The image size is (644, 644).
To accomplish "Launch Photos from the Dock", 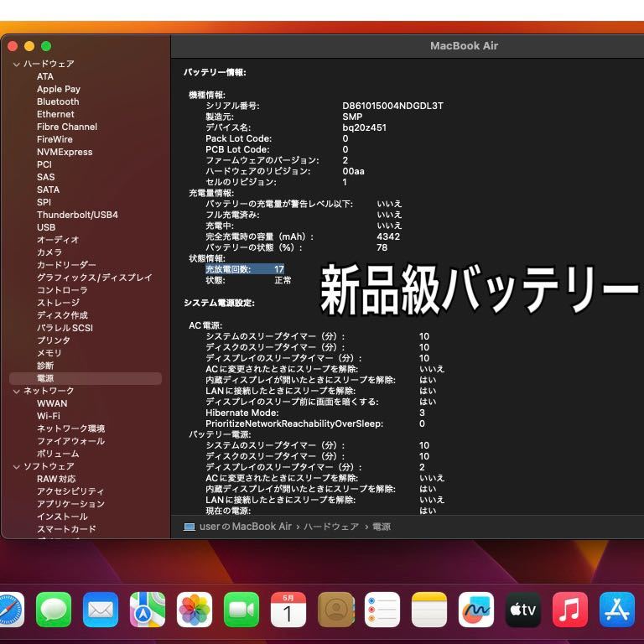I will tap(195, 610).
